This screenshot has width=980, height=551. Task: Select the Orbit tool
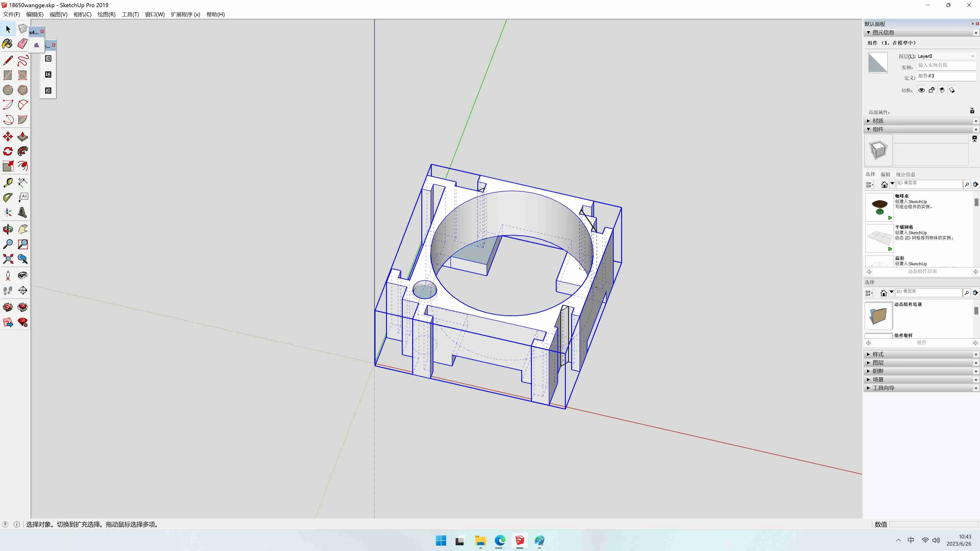8,229
